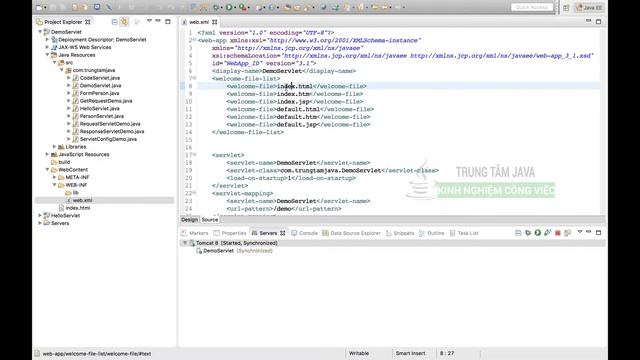Switch to the Console tab

304,233
